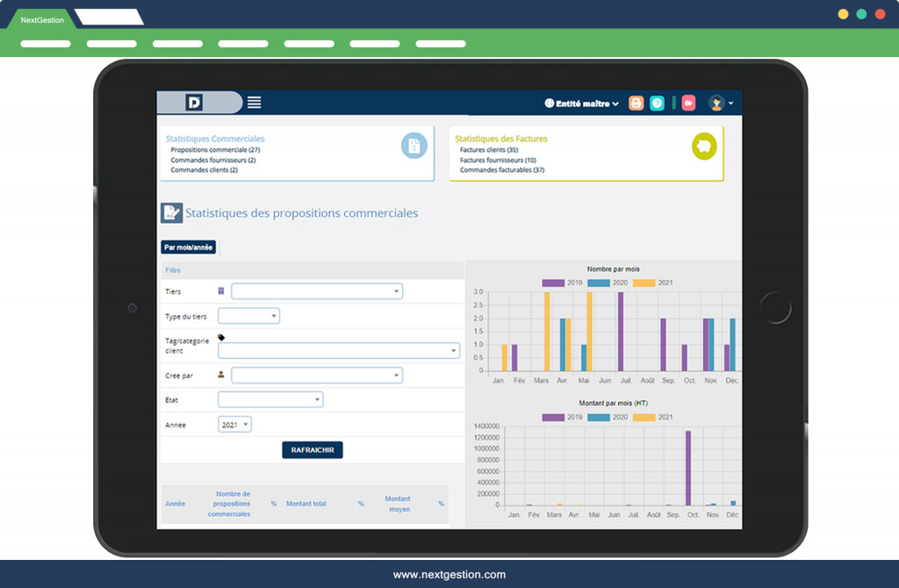This screenshot has height=588, width=899.
Task: Toggle 2021 orange legend in Nombre par mois
Action: point(652,283)
